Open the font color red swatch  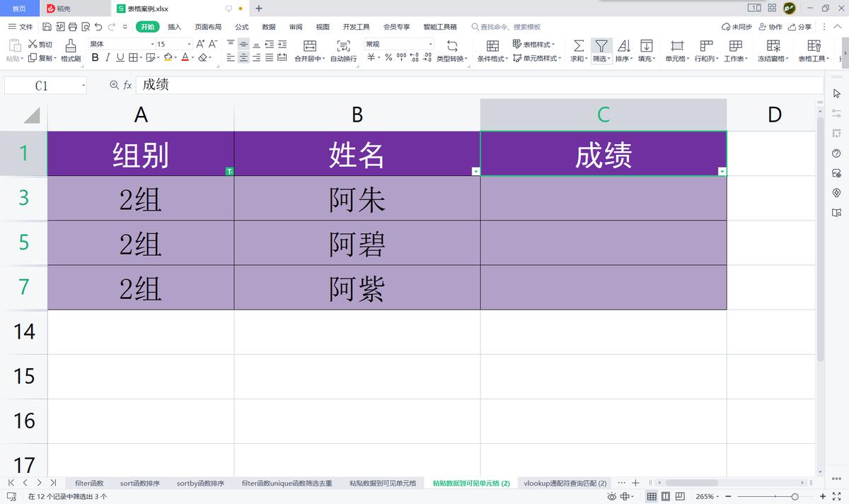tap(185, 57)
